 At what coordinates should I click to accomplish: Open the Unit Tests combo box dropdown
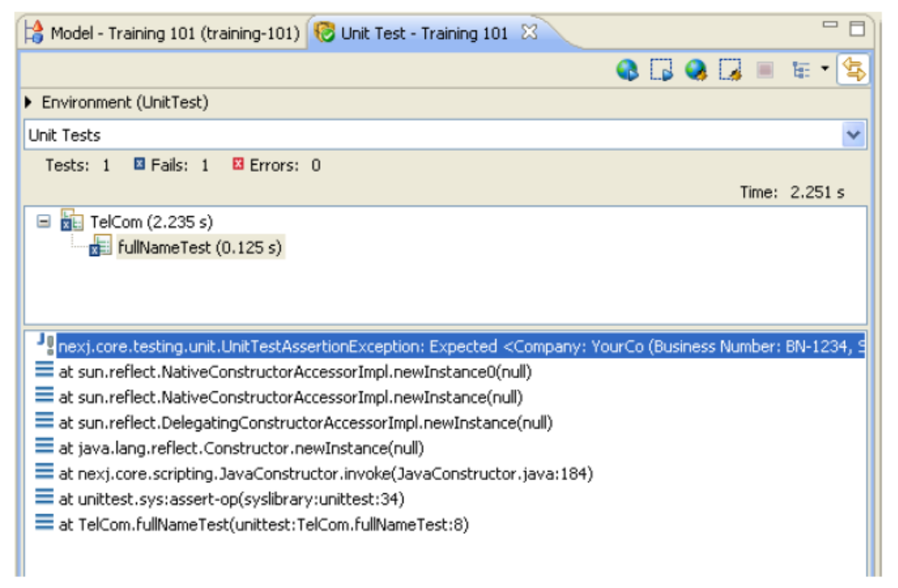click(853, 135)
